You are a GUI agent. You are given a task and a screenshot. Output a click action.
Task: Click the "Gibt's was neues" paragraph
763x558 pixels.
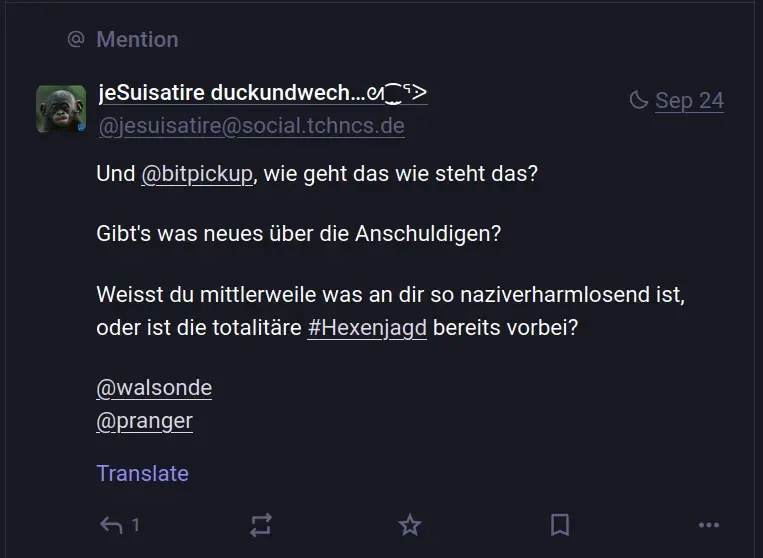click(298, 234)
